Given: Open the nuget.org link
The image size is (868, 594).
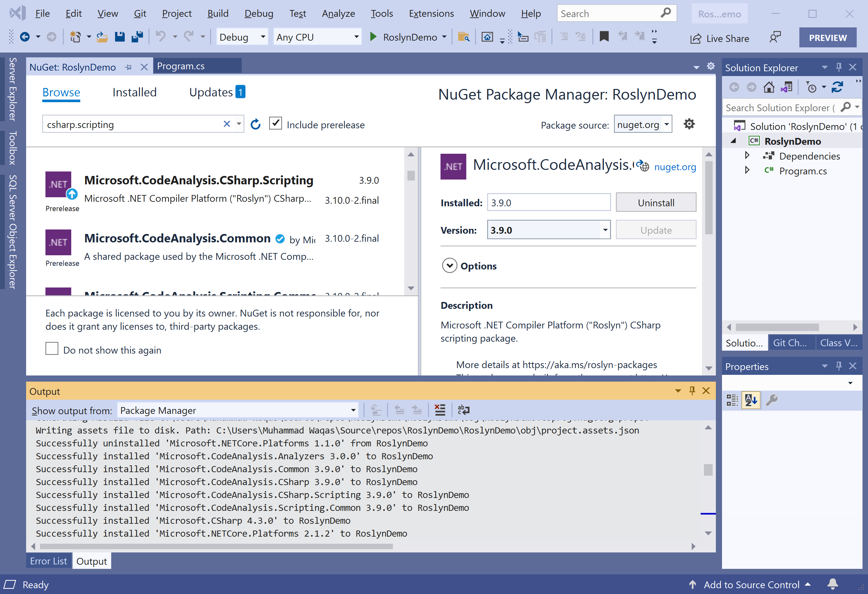Looking at the screenshot, I should 675,167.
